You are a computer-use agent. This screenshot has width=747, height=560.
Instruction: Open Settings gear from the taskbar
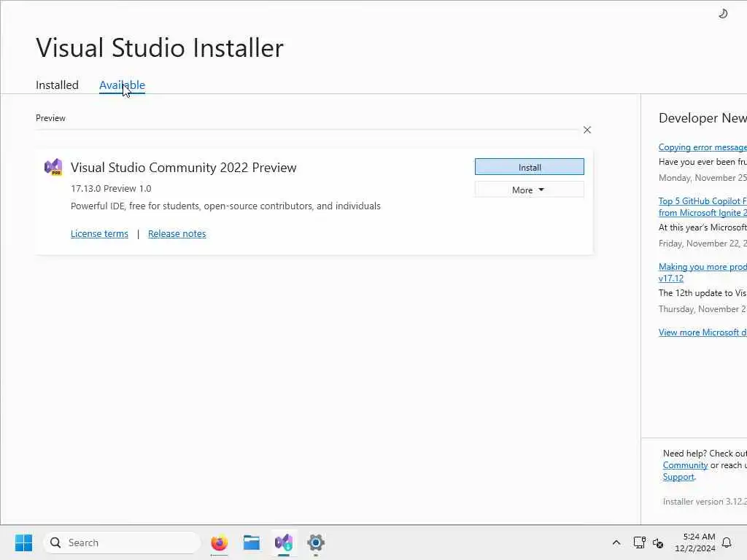(x=316, y=542)
